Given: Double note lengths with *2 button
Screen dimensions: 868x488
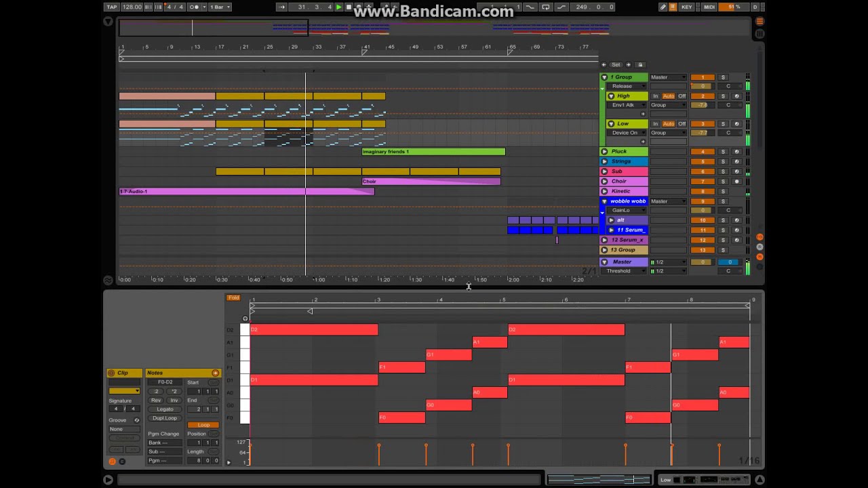Looking at the screenshot, I should click(174, 392).
